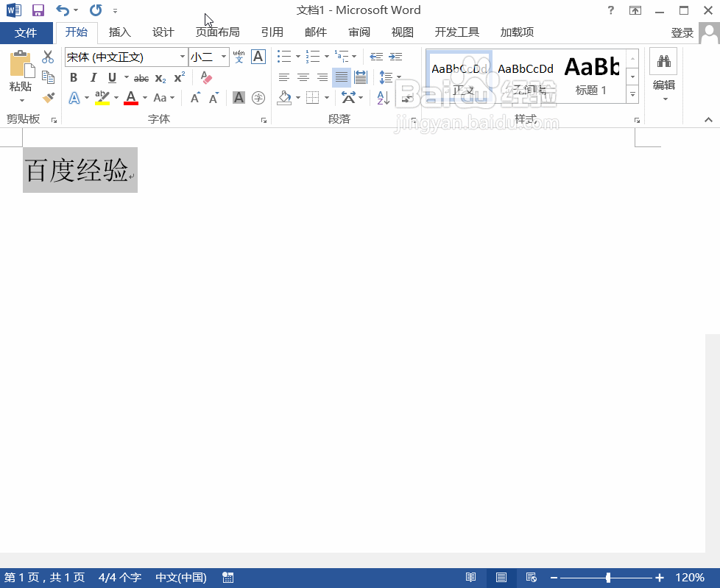This screenshot has width=720, height=588.
Task: Sort paragraphs with the sort icon
Action: (x=382, y=96)
